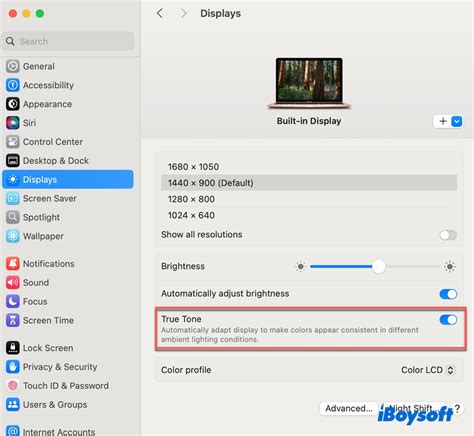474x436 pixels.
Task: Click the Advanced... button
Action: pyautogui.click(x=349, y=408)
